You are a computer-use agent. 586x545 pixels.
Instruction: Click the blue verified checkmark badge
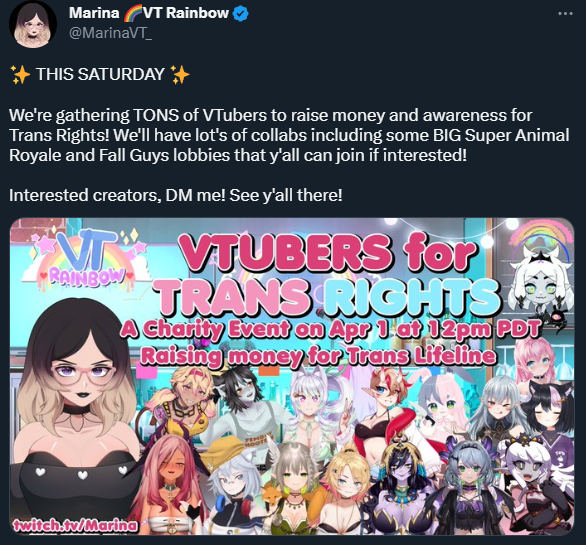pyautogui.click(x=241, y=13)
